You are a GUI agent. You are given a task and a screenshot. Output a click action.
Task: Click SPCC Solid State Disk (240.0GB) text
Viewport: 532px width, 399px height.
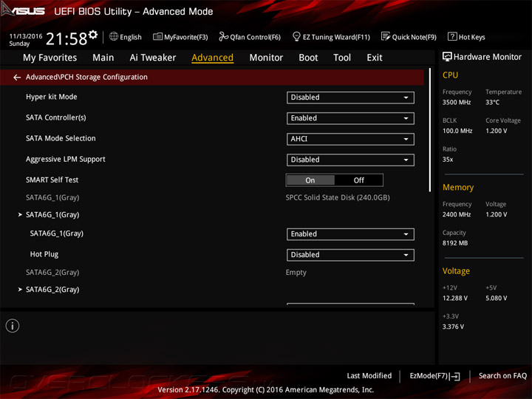click(x=338, y=197)
